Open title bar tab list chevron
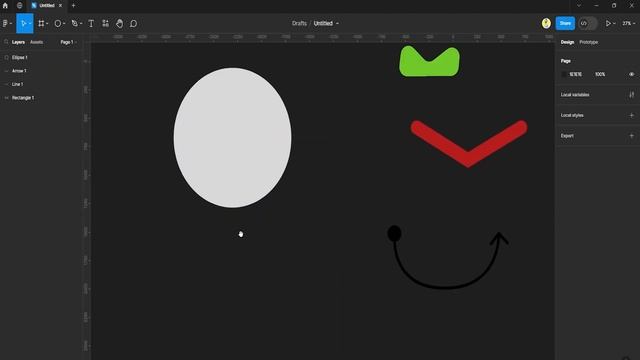640x360 pixels. point(579,6)
